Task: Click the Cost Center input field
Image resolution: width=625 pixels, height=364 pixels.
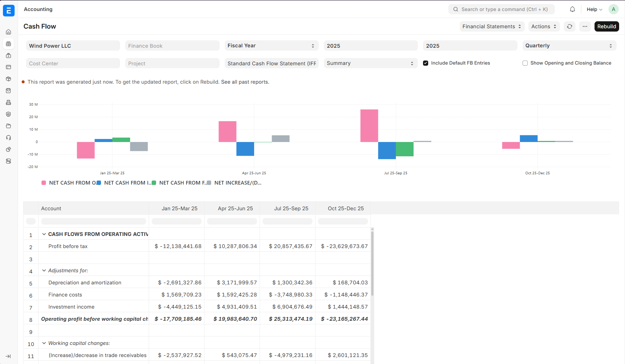Action: coord(73,63)
